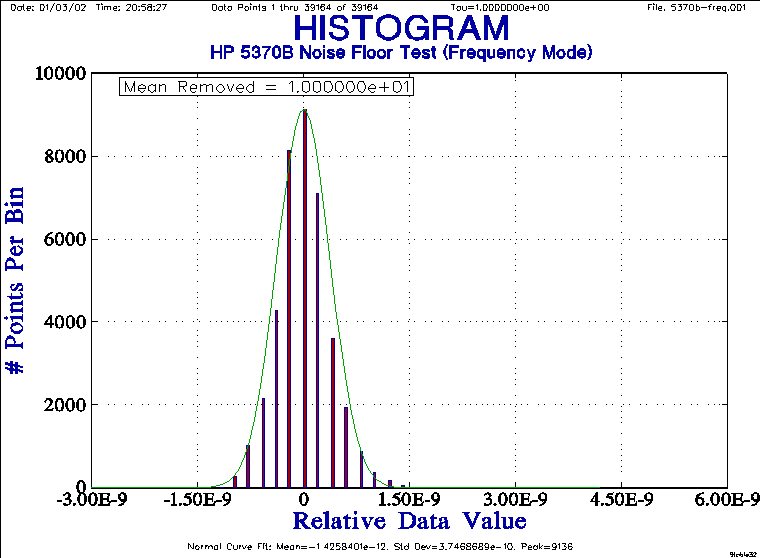Select the -1.50E-9 x-axis tick label
This screenshot has width=760, height=558.
click(x=197, y=499)
